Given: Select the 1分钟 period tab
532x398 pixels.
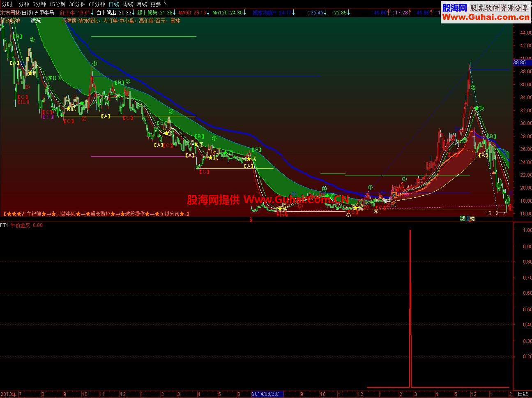Looking at the screenshot, I should click(23, 4).
